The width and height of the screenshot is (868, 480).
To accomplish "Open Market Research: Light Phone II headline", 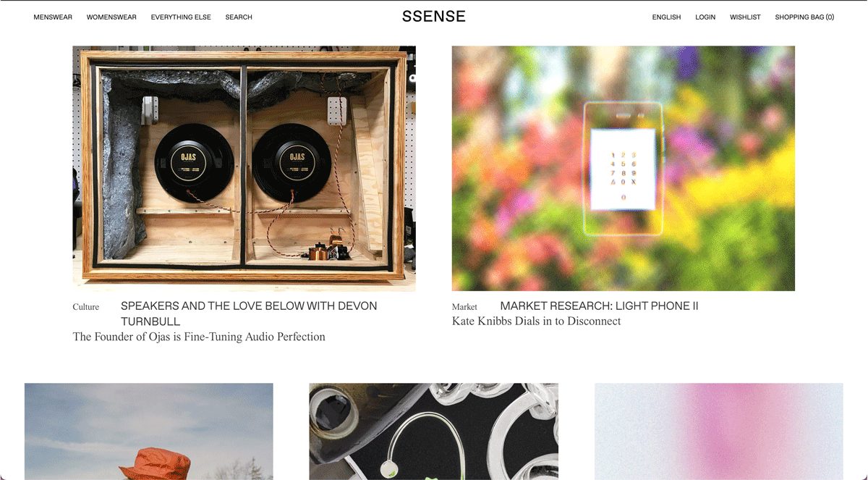I will coord(599,306).
